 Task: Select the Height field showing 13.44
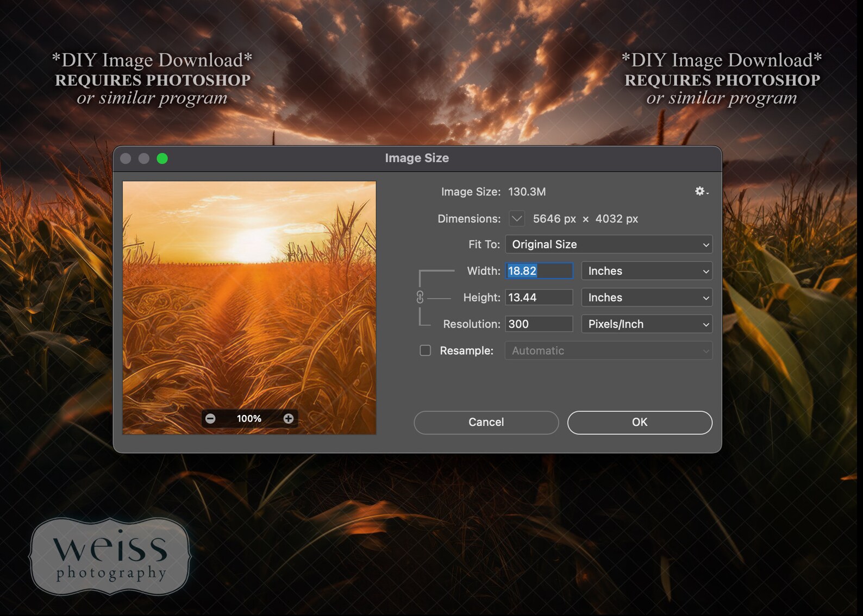539,297
